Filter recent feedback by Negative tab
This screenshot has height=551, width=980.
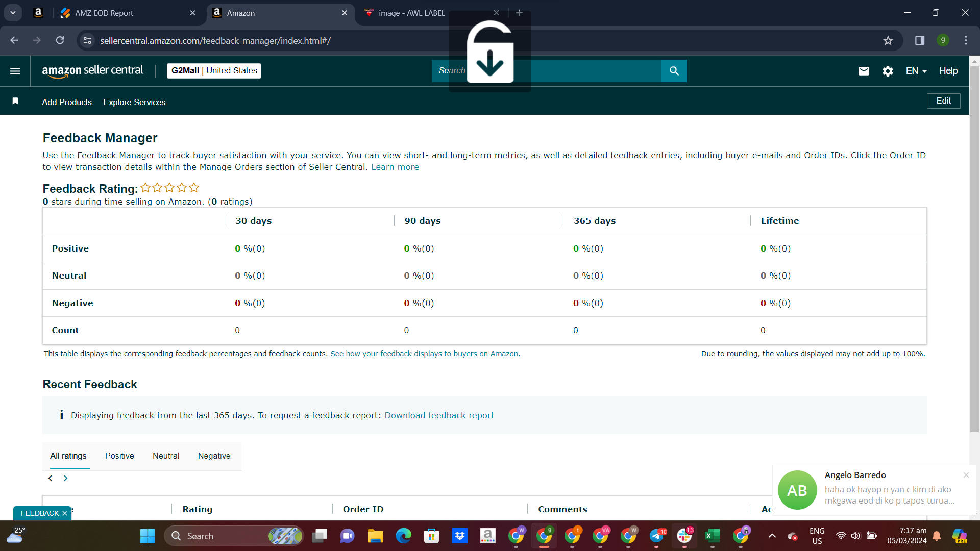(x=214, y=456)
